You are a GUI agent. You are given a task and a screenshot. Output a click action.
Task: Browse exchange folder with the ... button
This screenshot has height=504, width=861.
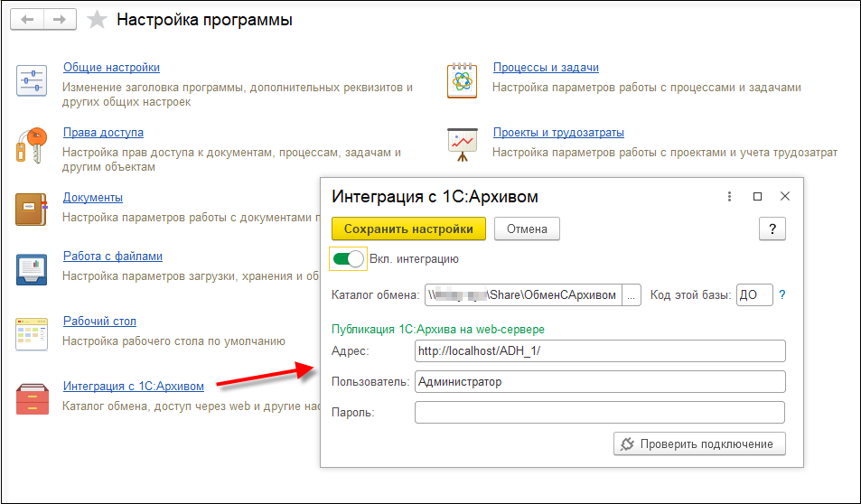point(632,294)
